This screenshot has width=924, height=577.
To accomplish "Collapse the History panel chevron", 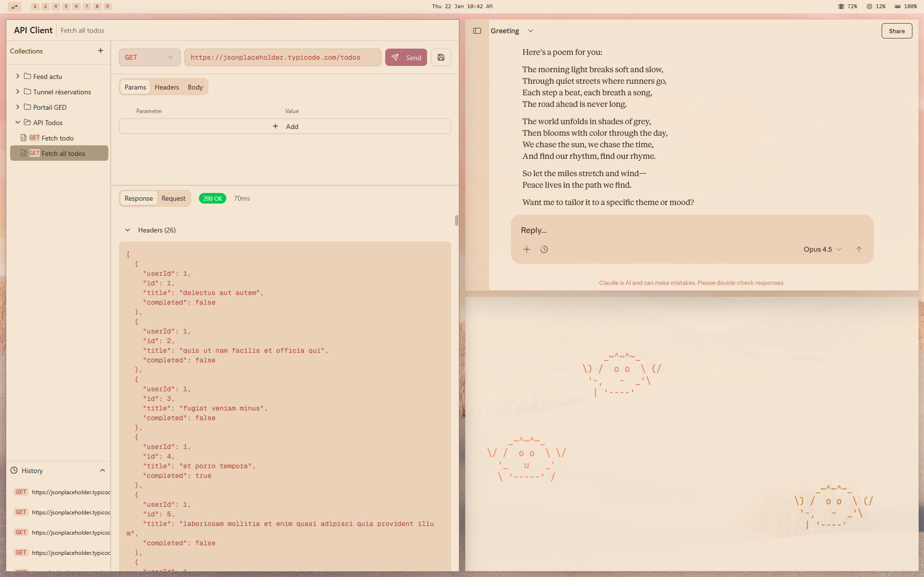I will click(103, 471).
